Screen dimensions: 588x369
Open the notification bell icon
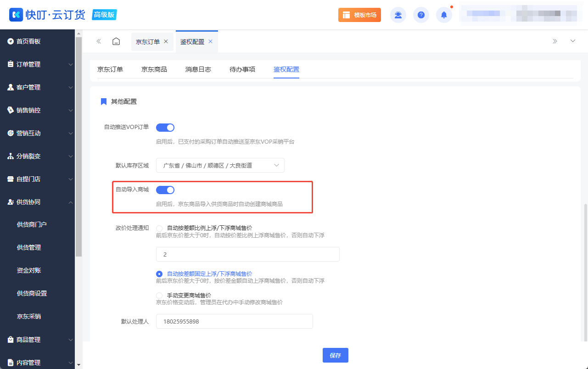click(x=444, y=15)
